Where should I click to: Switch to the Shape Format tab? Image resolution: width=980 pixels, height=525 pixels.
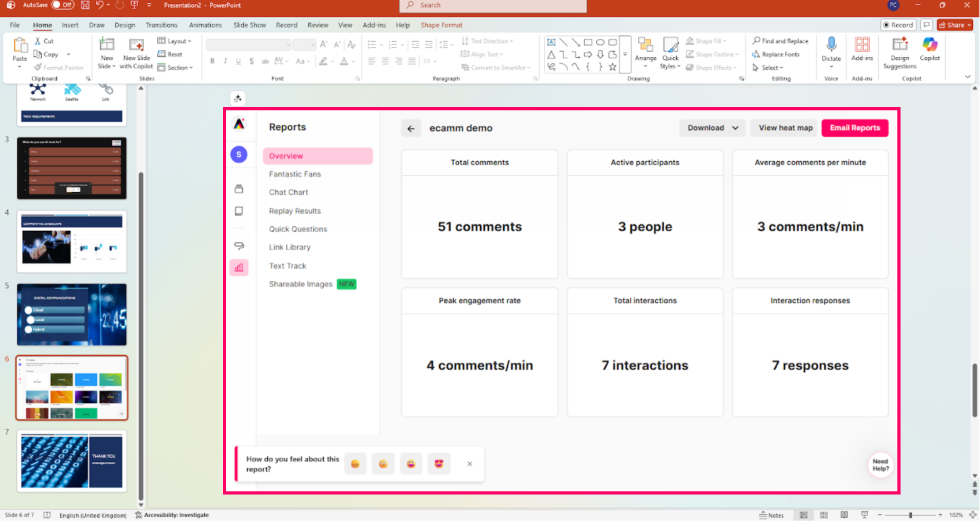(x=441, y=25)
